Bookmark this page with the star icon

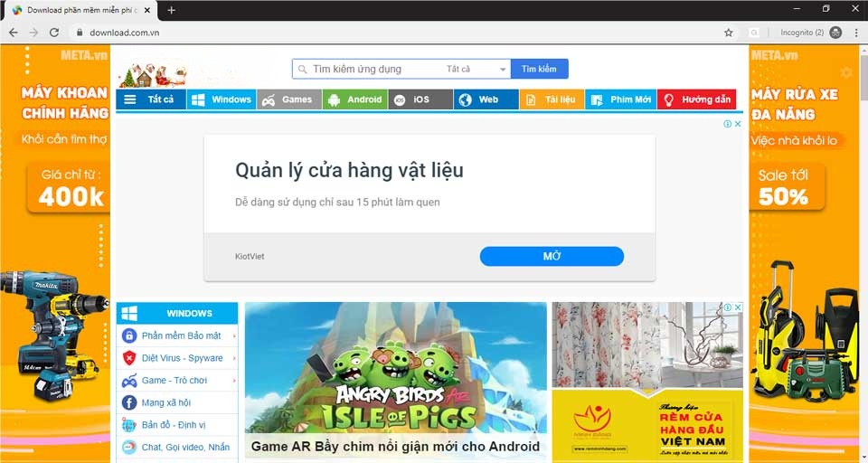[729, 33]
